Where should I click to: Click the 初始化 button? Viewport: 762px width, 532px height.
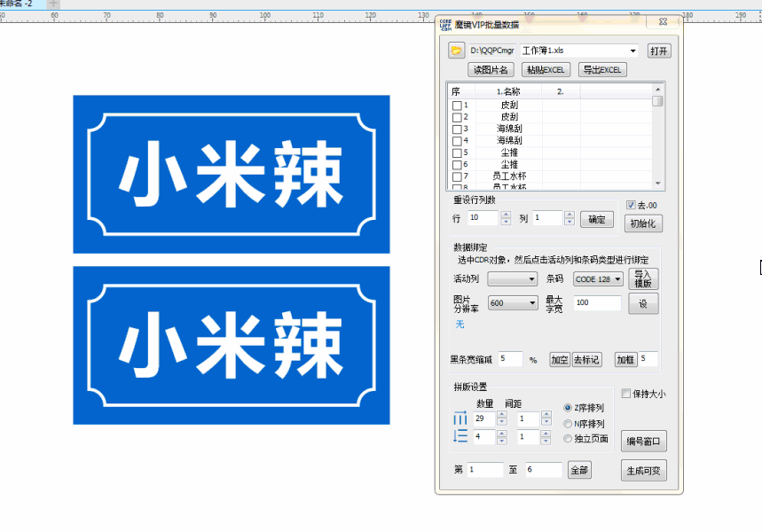pyautogui.click(x=643, y=223)
